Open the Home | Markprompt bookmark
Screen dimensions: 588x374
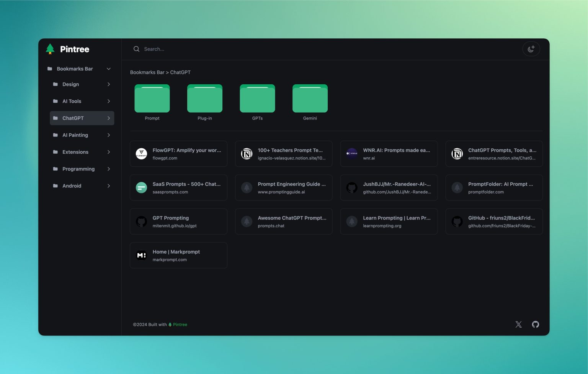(178, 255)
